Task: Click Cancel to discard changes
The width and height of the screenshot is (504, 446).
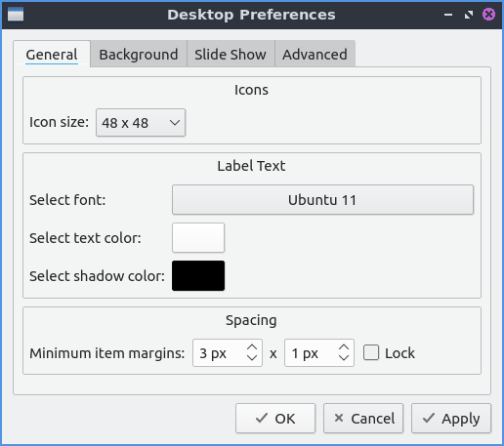Action: (x=363, y=419)
